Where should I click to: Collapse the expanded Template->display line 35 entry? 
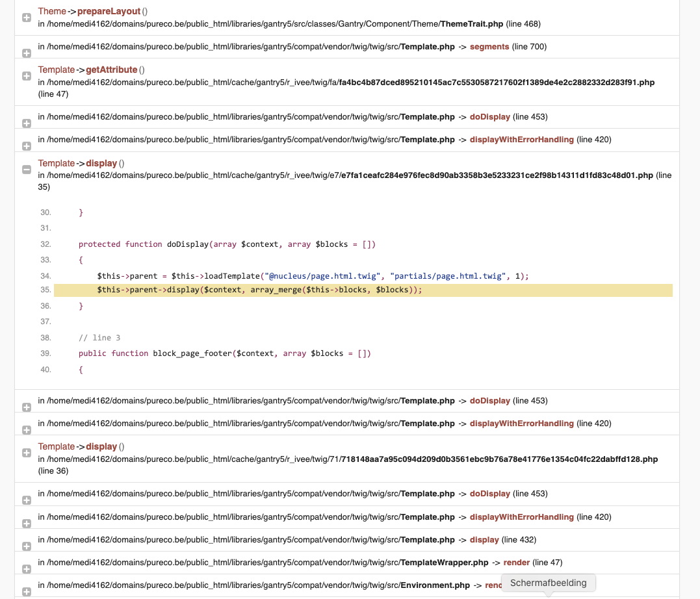pos(27,170)
